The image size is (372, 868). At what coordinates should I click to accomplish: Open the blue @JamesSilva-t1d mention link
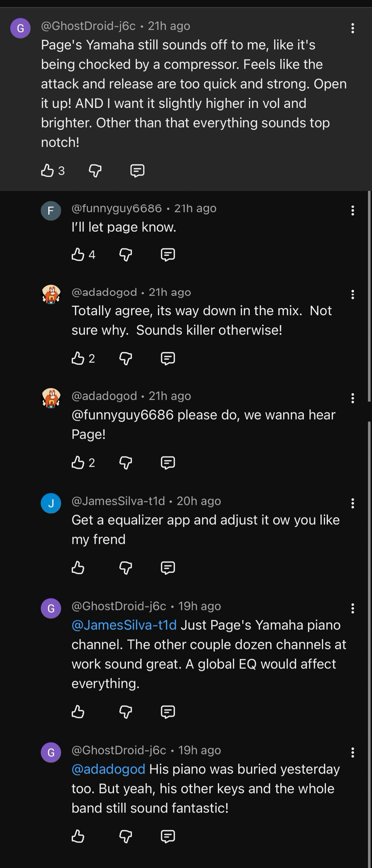point(124,625)
